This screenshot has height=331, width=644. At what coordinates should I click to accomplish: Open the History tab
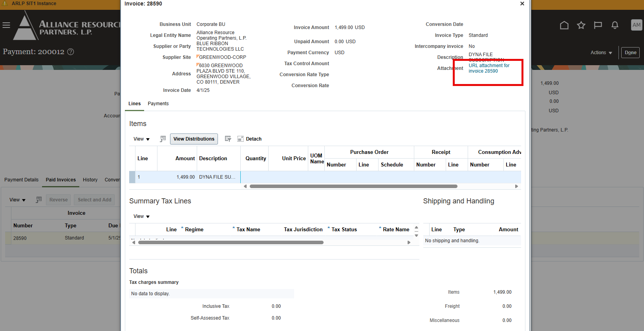click(90, 180)
